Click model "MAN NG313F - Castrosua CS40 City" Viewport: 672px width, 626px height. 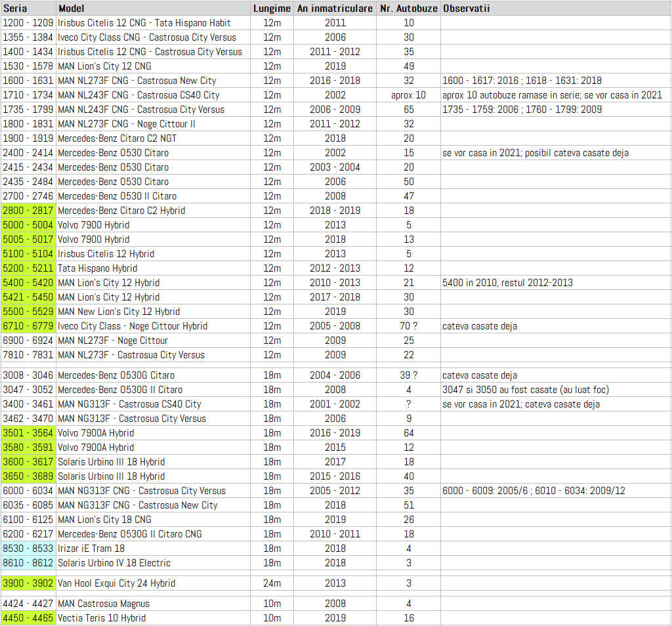129,404
